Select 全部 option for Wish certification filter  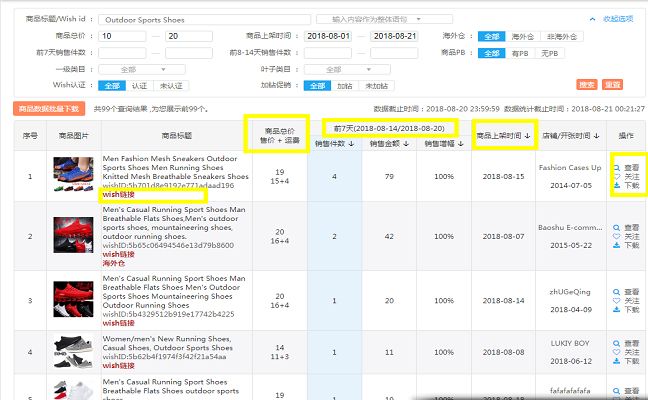112,86
